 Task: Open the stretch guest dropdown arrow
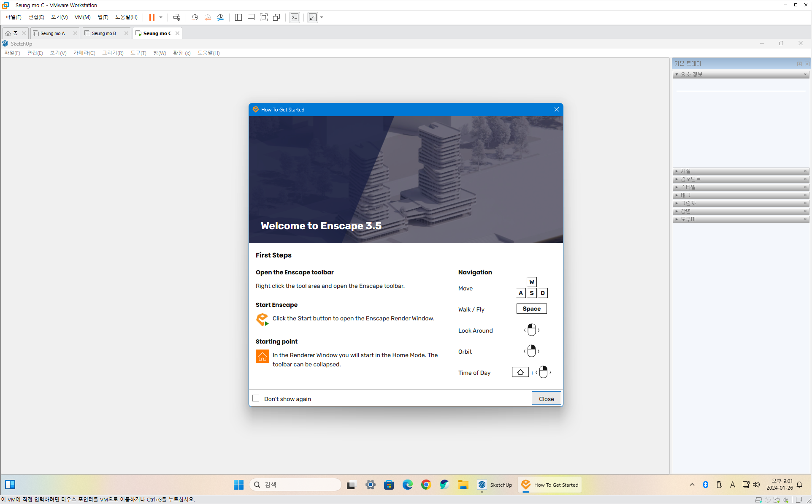click(322, 17)
